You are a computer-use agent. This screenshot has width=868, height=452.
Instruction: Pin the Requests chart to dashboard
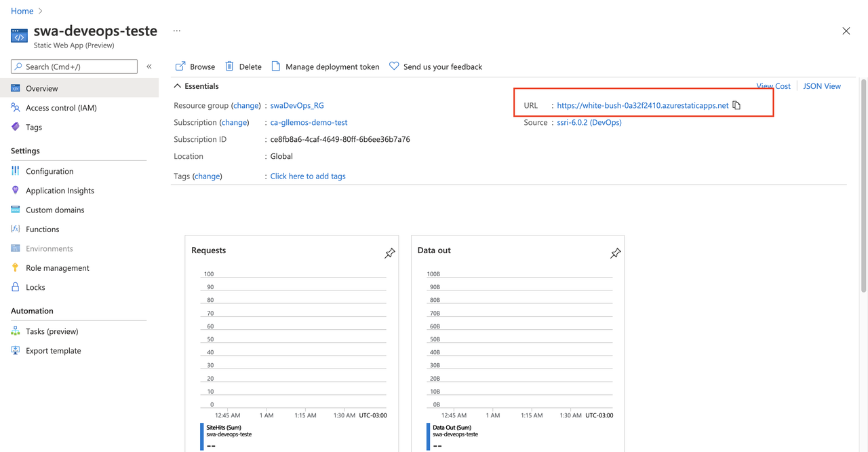(x=389, y=253)
